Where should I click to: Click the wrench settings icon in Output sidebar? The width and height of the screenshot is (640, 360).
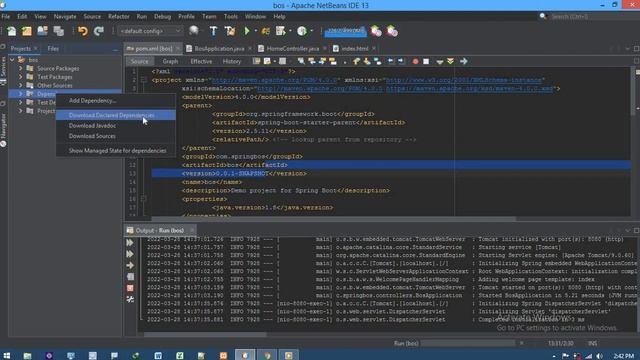click(x=130, y=299)
